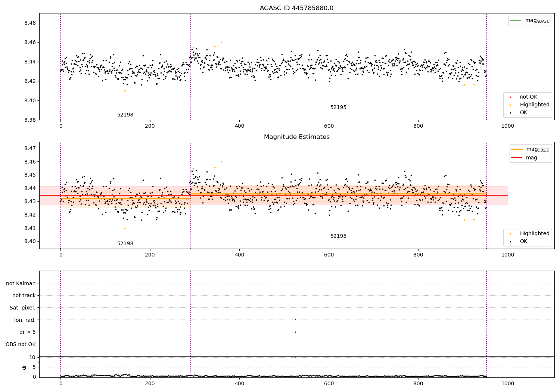
Task: Select the mag OBSID legend entry
Action: pos(530,149)
